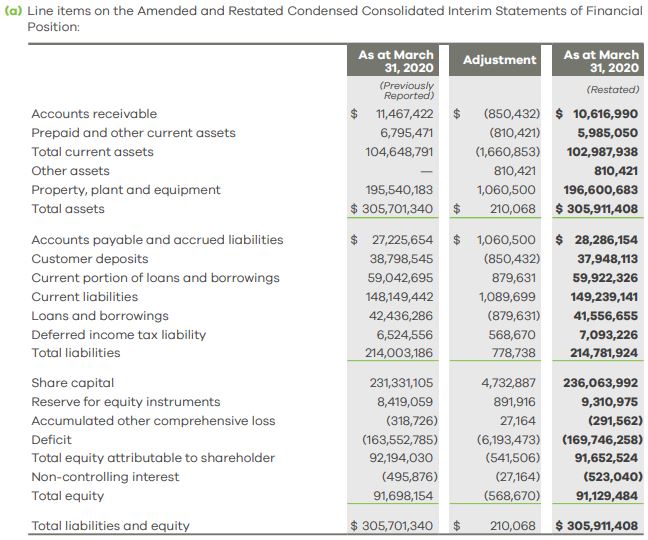Click the 'Adjustment' column header
This screenshot has width=648, height=540.
(499, 60)
